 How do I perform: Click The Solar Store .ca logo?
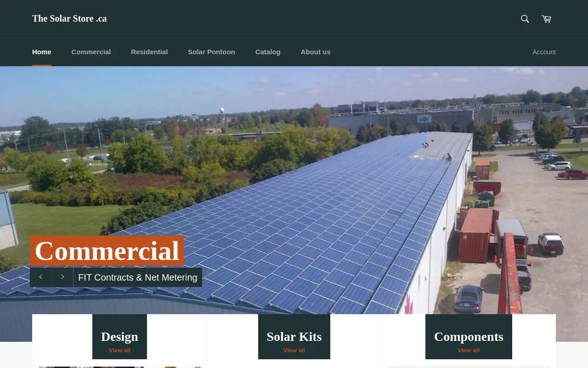(69, 18)
